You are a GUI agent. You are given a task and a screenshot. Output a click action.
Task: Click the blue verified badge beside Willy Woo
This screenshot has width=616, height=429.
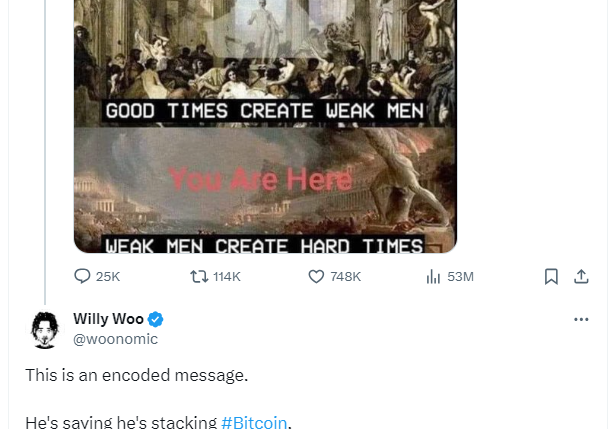pyautogui.click(x=156, y=319)
